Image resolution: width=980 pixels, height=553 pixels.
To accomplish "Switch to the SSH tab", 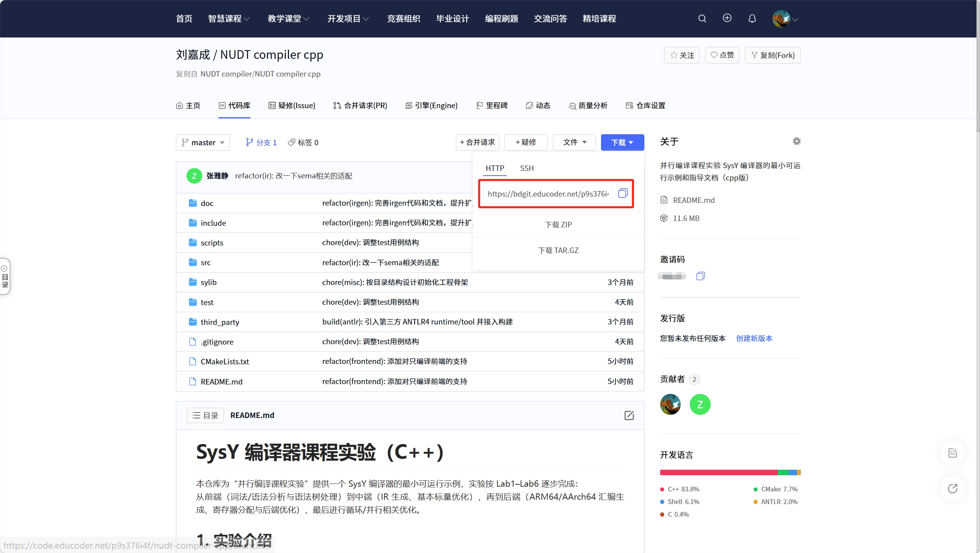I will click(526, 168).
